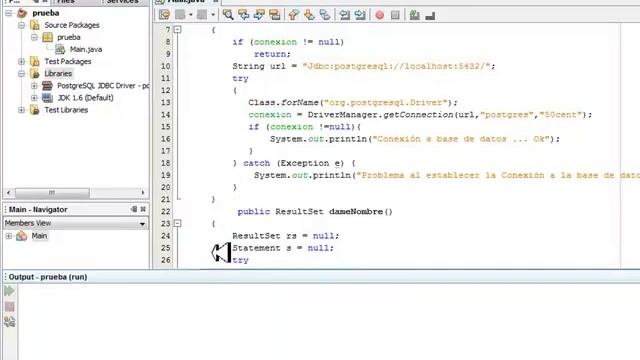Click Main class icon in Navigator
This screenshot has height=360, width=640.
22,236
